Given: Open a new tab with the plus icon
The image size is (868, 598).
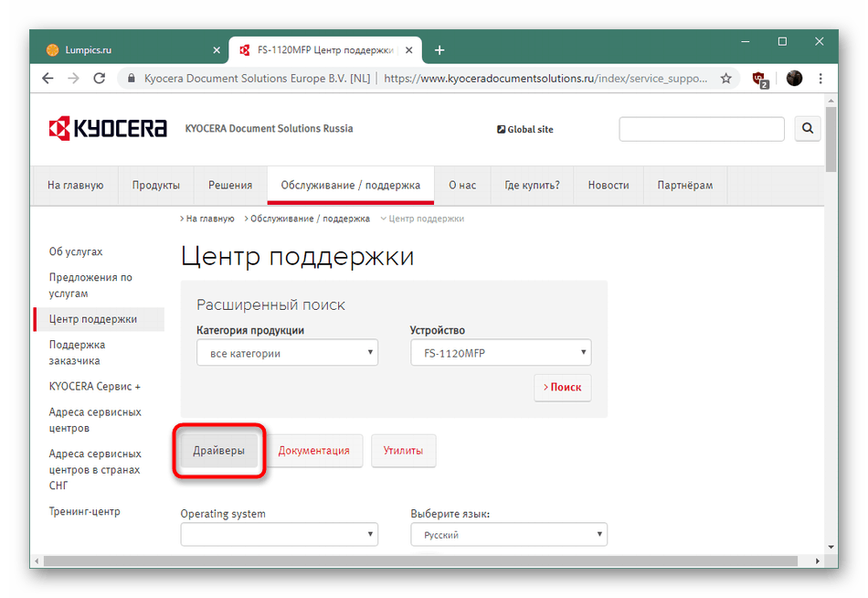Looking at the screenshot, I should 439,50.
